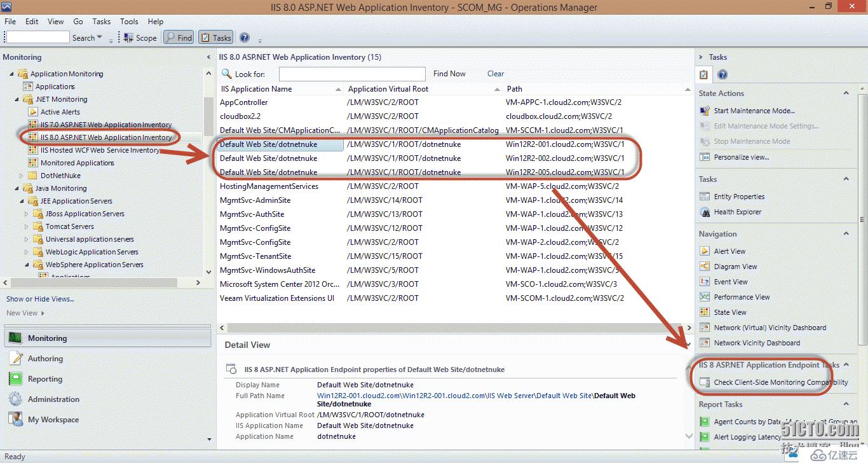Expand Tomcat Application Servers folder

(x=27, y=226)
